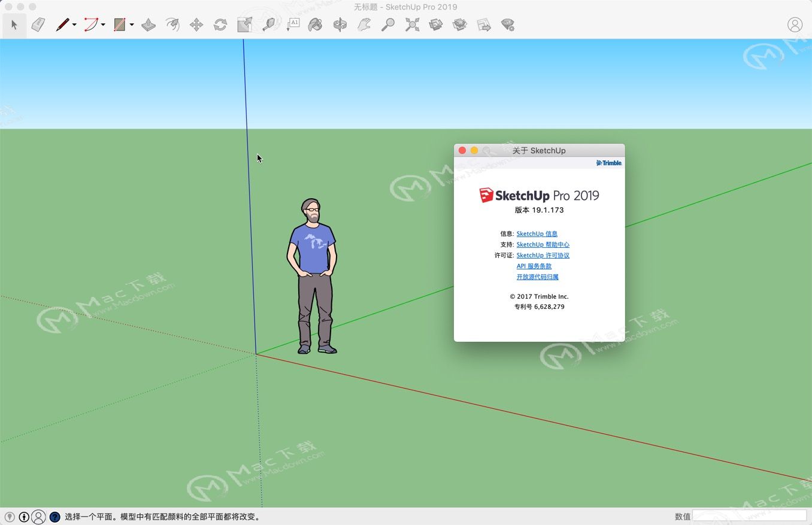Viewport: 812px width, 525px height.
Task: Open the 开放源代码归属 link
Action: (x=538, y=277)
